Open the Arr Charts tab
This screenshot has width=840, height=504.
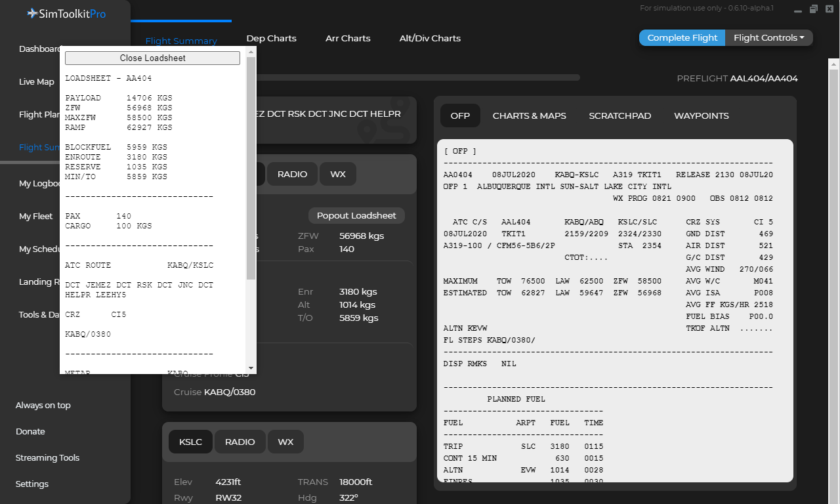click(348, 38)
